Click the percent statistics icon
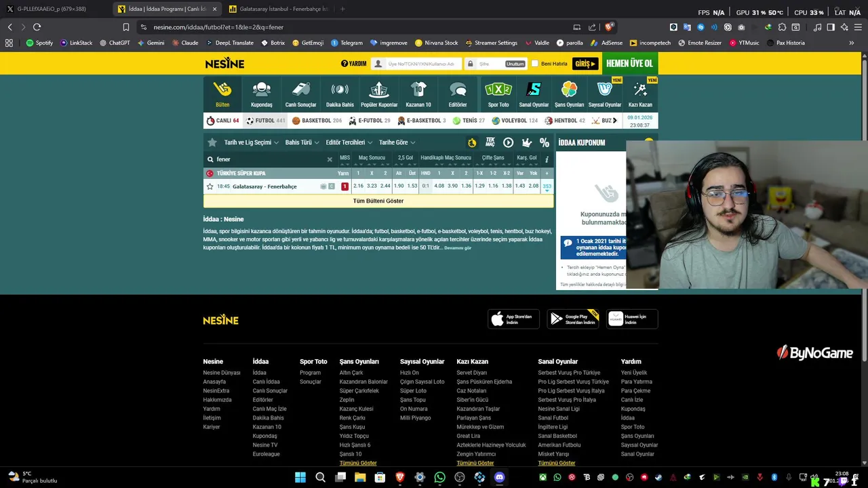The height and width of the screenshot is (488, 868). coord(545,142)
